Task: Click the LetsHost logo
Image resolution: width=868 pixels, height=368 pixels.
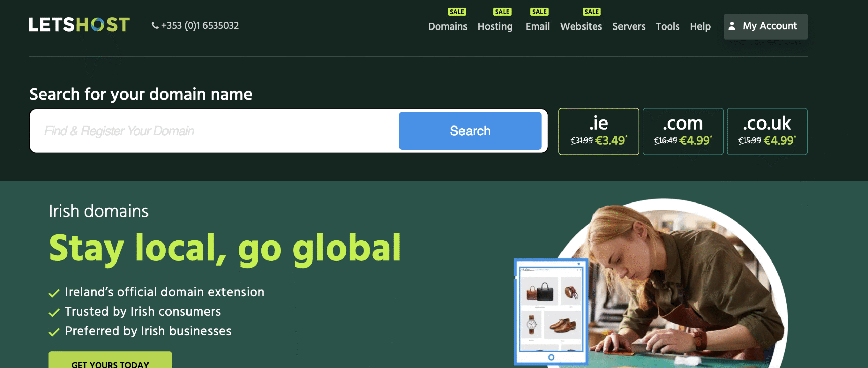Action: tap(79, 25)
